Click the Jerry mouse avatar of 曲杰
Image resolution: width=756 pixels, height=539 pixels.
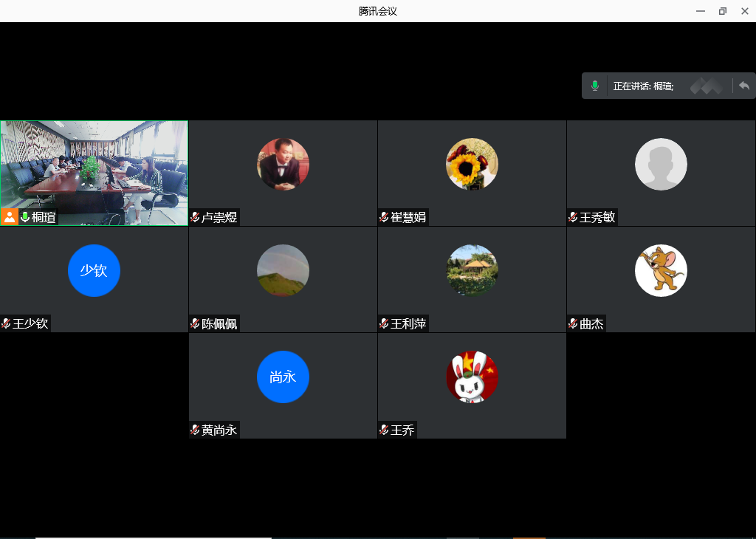coord(661,270)
